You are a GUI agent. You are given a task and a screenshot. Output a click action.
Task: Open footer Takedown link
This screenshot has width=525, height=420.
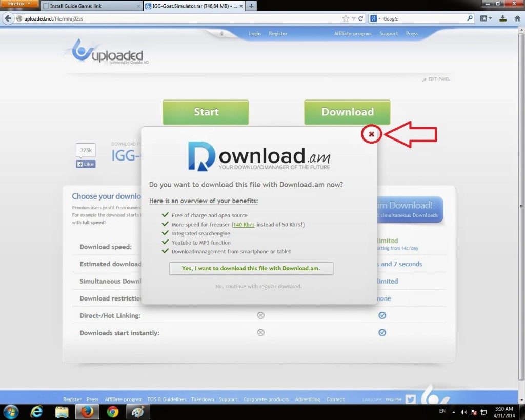(203, 399)
